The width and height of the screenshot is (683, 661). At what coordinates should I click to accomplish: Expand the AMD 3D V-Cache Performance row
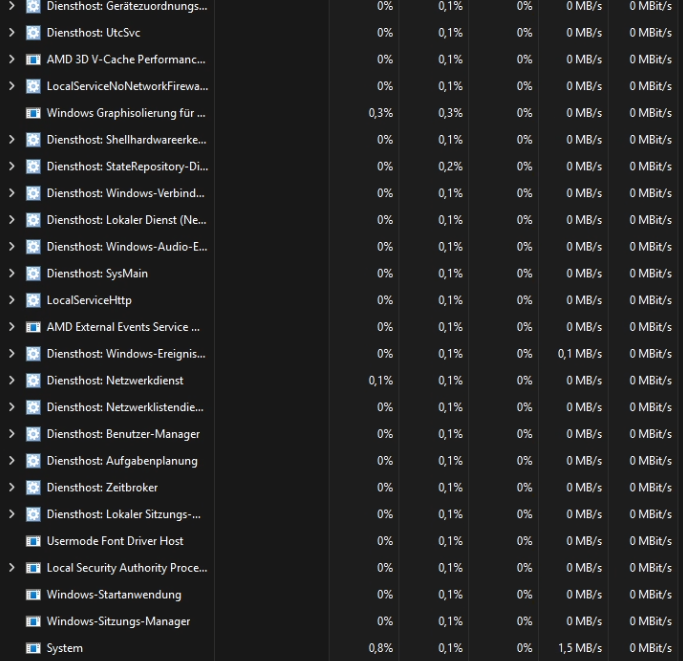(12, 59)
